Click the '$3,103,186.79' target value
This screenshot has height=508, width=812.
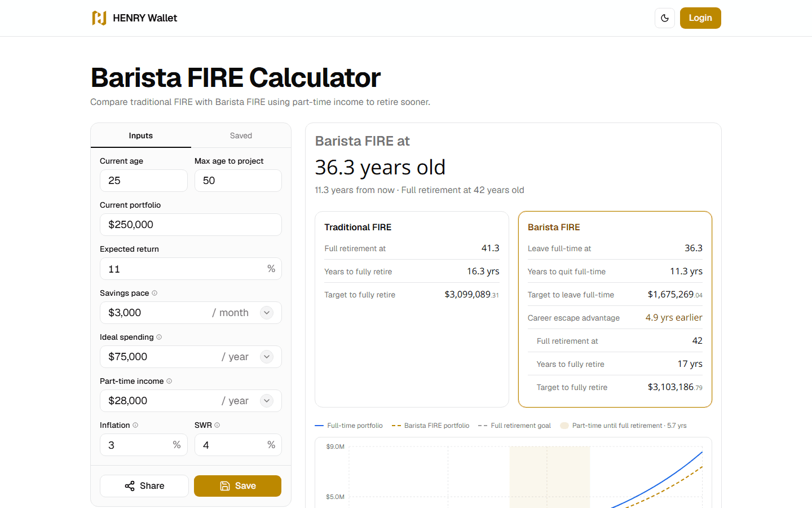click(675, 387)
